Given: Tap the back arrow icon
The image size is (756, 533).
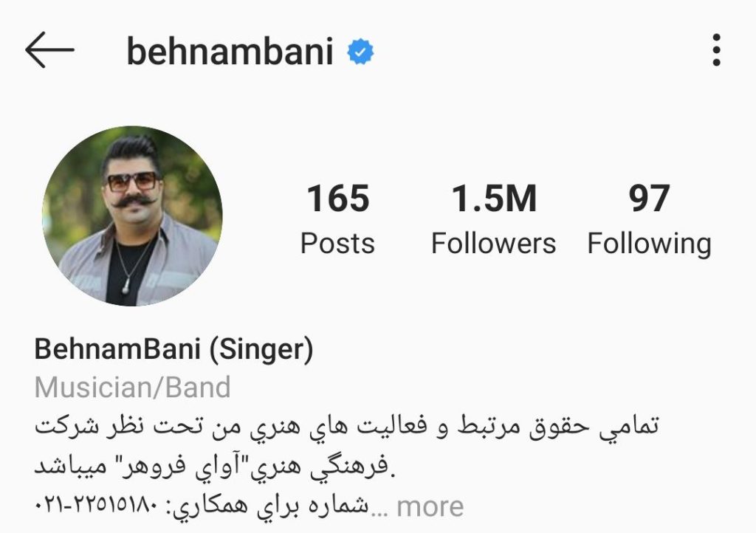Looking at the screenshot, I should click(49, 49).
